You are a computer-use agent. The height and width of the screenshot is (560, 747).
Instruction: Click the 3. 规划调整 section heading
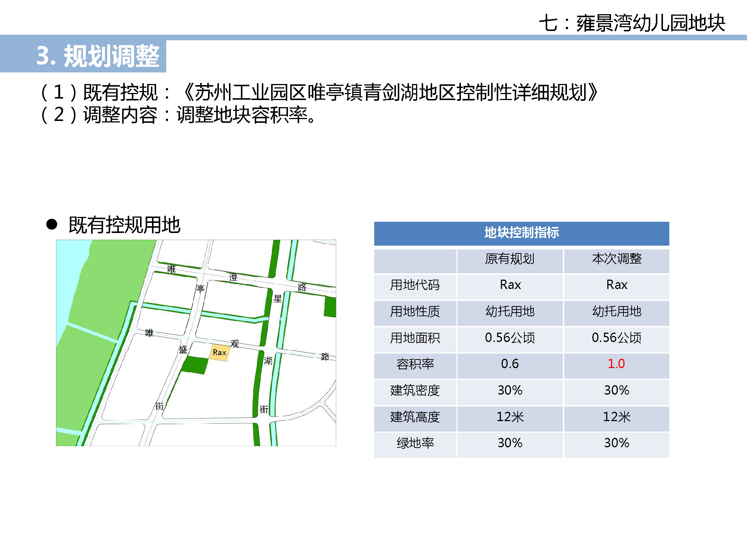click(x=98, y=56)
